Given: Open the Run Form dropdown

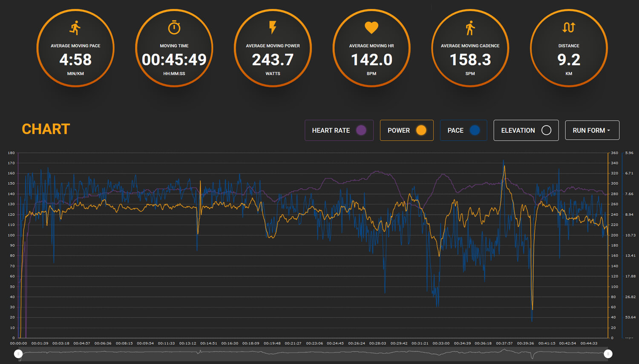Looking at the screenshot, I should pyautogui.click(x=592, y=130).
